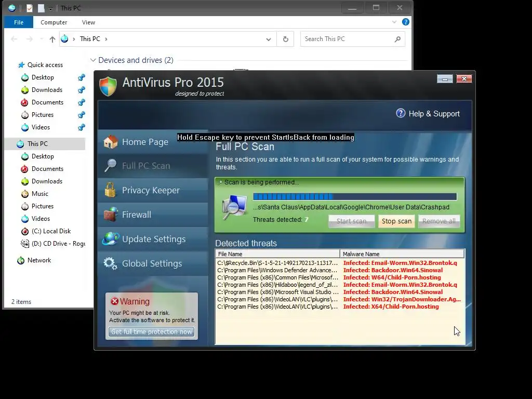532x399 pixels.
Task: Click the Explorer help question mark icon
Action: click(x=405, y=22)
